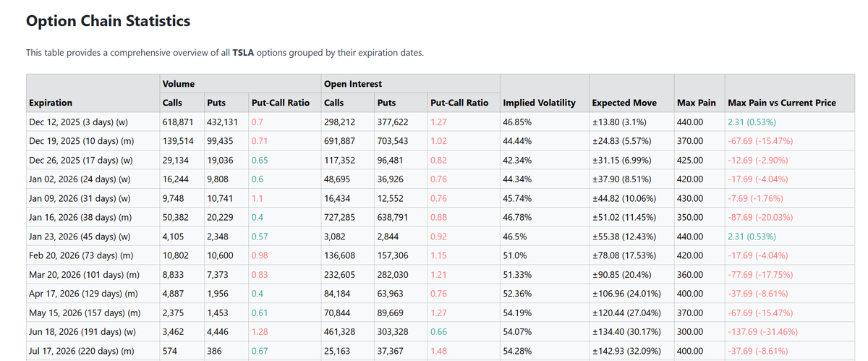The width and height of the screenshot is (868, 361).
Task: Select the Dec 12, 2025 (3 days) expiration
Action: coord(80,122)
